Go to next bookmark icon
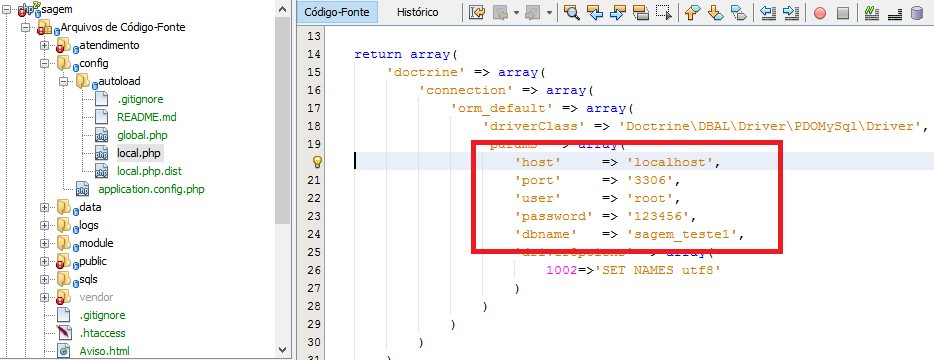Image resolution: width=934 pixels, height=360 pixels. pyautogui.click(x=715, y=13)
